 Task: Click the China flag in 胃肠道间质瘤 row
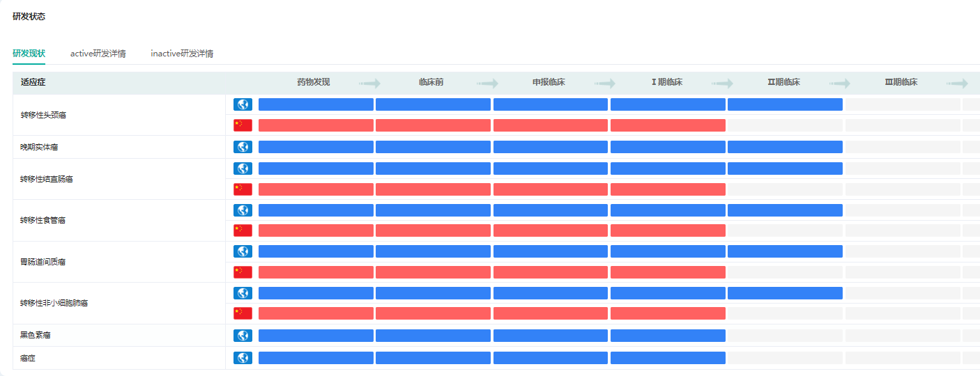point(243,272)
